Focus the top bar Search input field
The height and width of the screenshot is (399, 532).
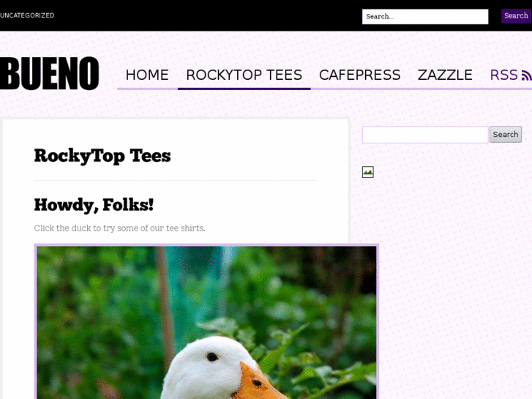[x=425, y=17]
